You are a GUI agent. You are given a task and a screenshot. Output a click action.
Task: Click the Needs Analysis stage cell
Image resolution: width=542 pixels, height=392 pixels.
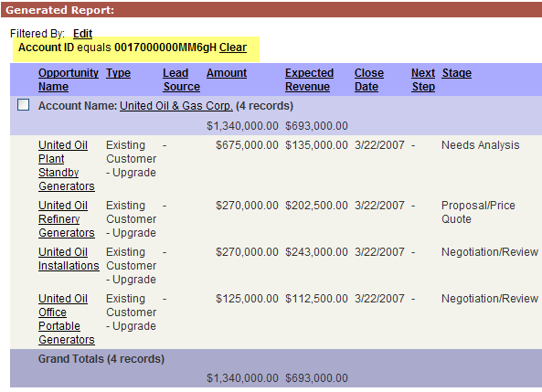pyautogui.click(x=481, y=145)
